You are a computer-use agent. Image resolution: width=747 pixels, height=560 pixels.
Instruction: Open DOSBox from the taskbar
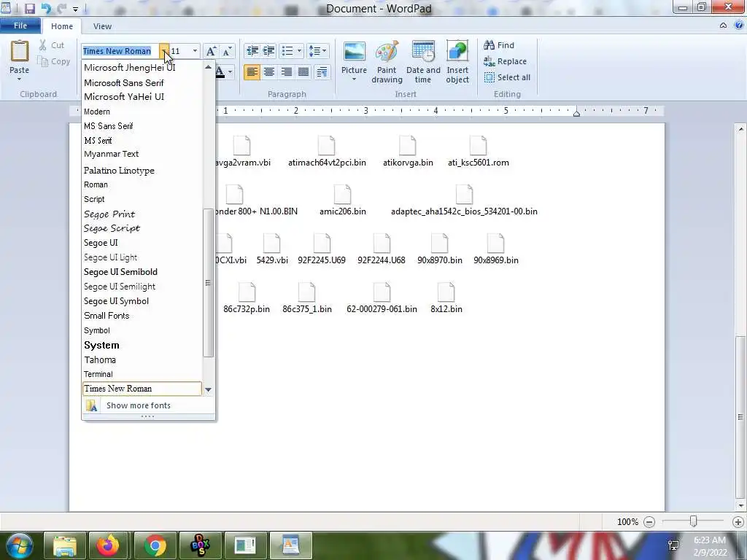200,545
